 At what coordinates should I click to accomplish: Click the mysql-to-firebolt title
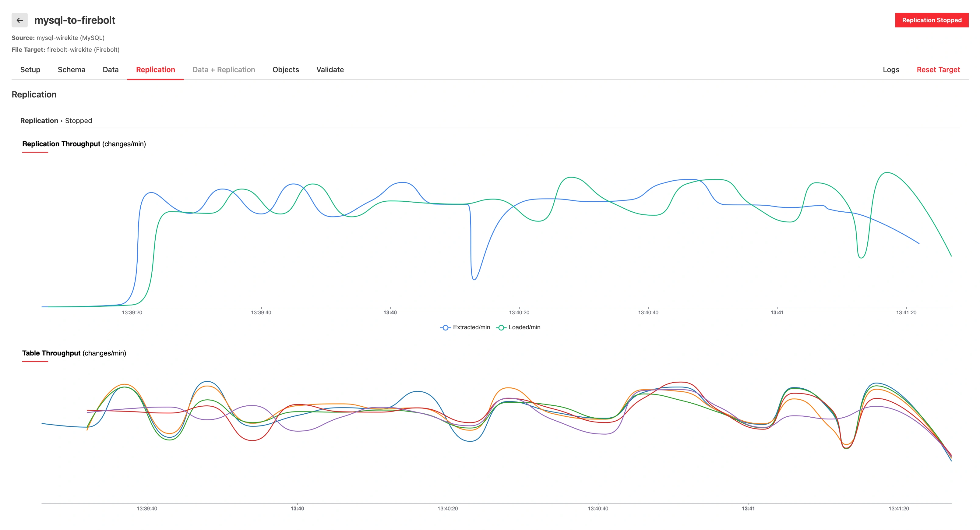(x=75, y=20)
